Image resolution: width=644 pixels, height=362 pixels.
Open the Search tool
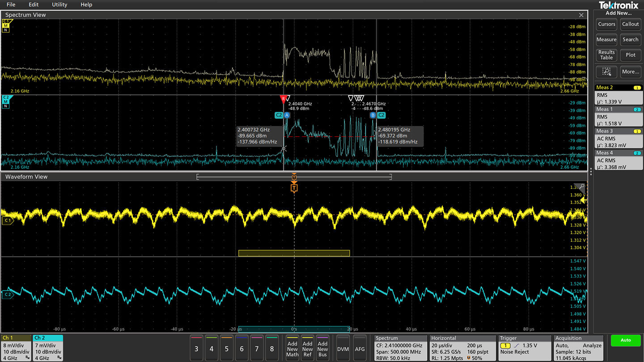630,39
